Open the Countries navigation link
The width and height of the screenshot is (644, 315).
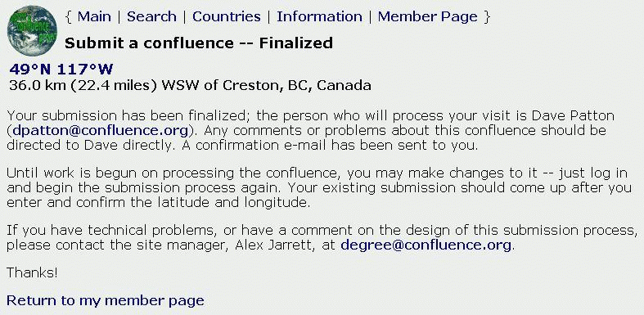(227, 17)
